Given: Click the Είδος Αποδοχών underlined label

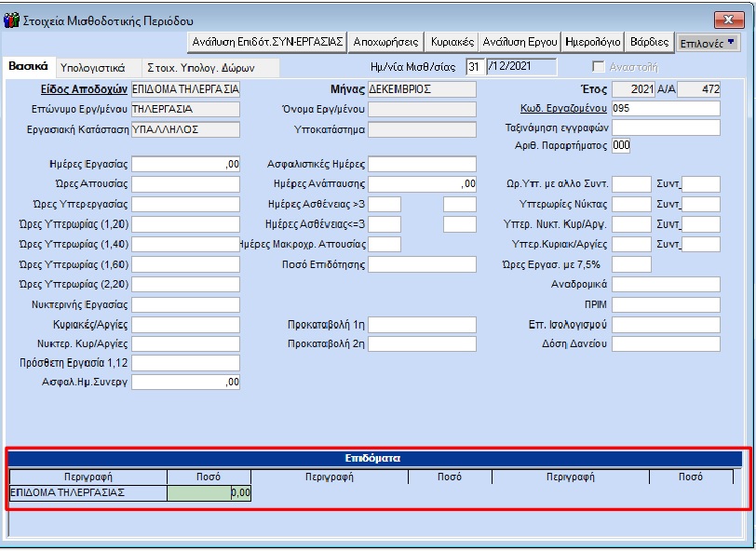Looking at the screenshot, I should click(83, 90).
